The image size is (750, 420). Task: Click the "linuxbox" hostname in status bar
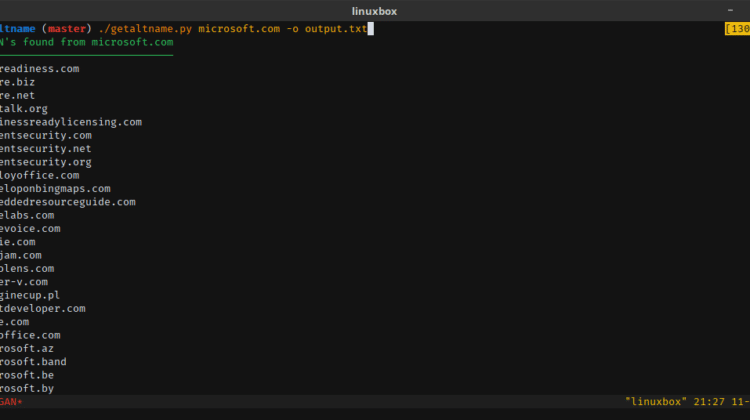656,402
